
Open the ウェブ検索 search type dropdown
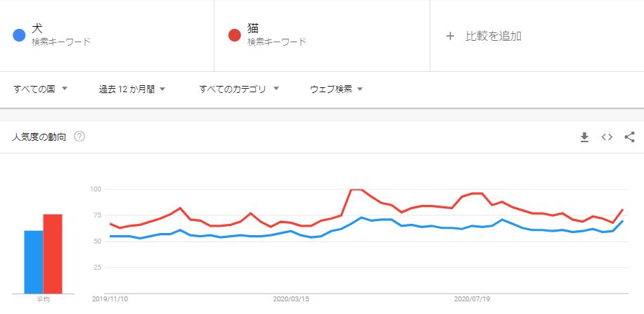[337, 89]
